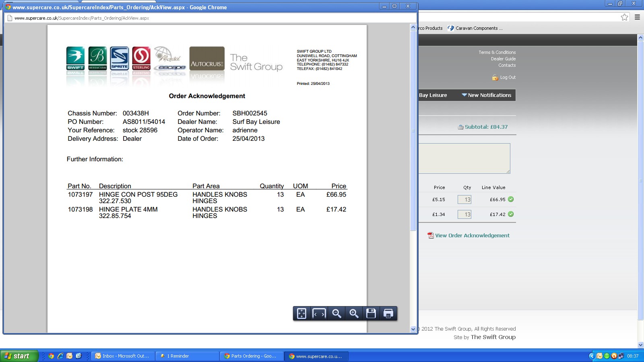Click the quantity field for the £1.34 item
The height and width of the screenshot is (362, 644).
[464, 214]
